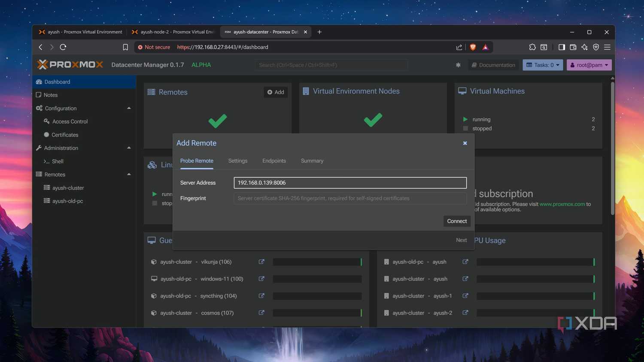Click the share icon in the address bar
The image size is (644, 362).
(x=459, y=47)
